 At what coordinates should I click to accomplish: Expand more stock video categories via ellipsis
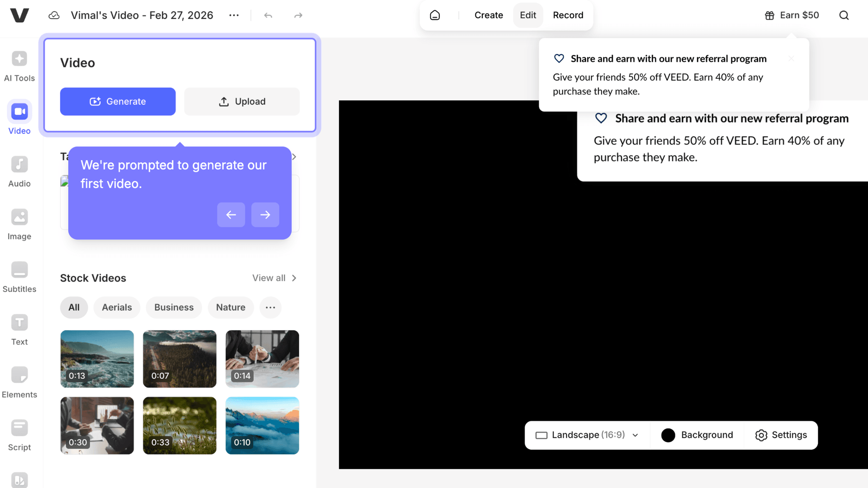270,308
